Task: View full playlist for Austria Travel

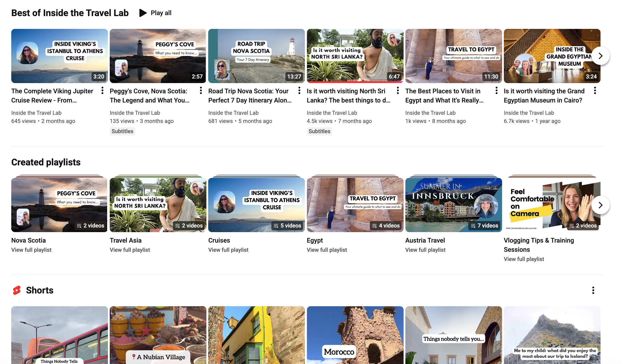Action: coord(425,250)
